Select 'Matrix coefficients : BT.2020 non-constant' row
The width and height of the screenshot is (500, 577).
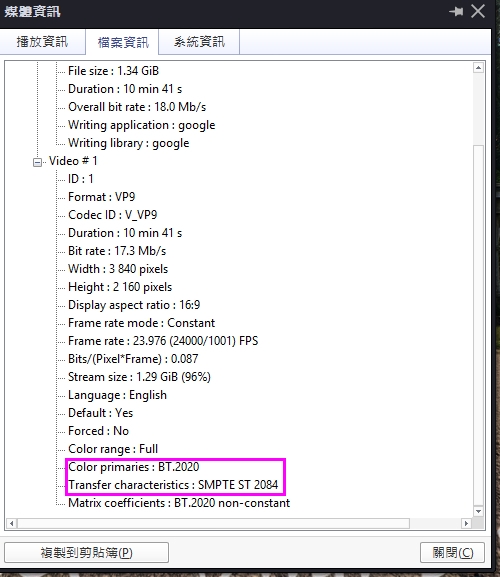pyautogui.click(x=179, y=503)
